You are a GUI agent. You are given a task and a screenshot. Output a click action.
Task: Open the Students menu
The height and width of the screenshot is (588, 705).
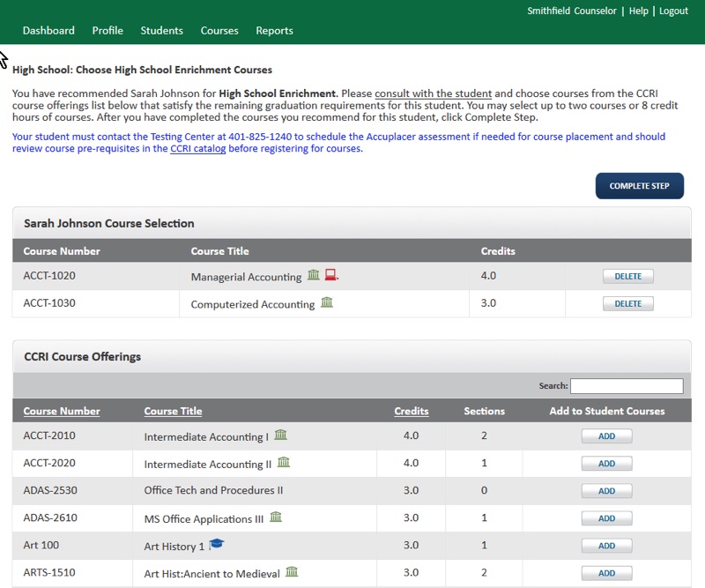[161, 31]
